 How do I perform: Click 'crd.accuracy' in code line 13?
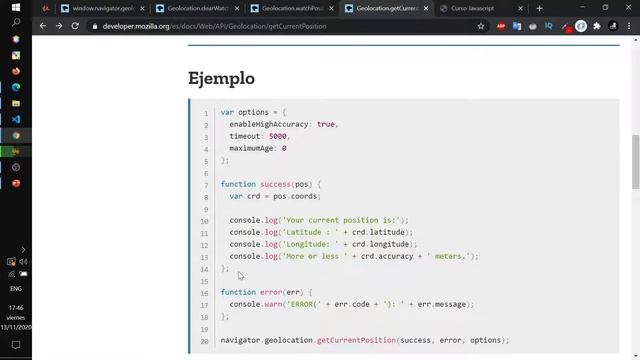(387, 256)
